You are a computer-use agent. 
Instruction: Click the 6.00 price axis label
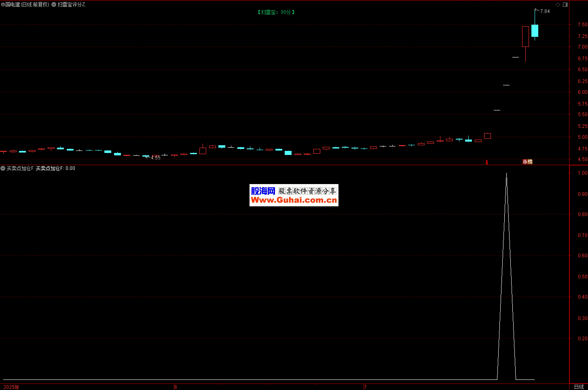coord(582,92)
